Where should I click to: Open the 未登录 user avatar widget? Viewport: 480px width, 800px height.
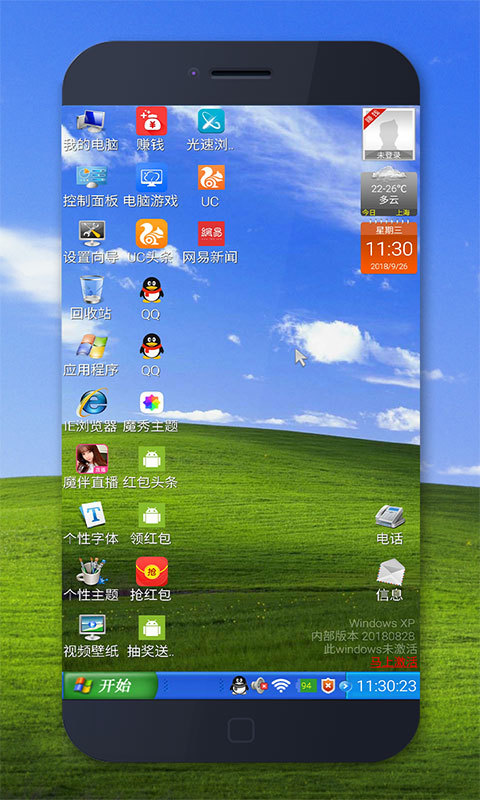pyautogui.click(x=389, y=134)
